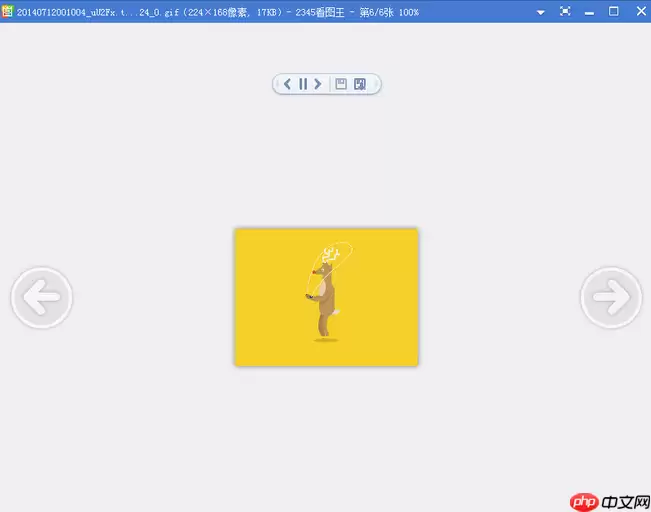The height and width of the screenshot is (512, 651).
Task: Save the current GIF frame
Action: point(341,84)
